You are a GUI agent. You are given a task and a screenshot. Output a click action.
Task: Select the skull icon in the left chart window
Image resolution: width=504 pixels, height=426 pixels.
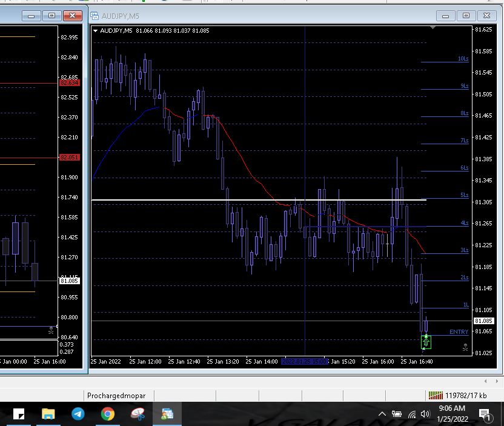(x=51, y=330)
